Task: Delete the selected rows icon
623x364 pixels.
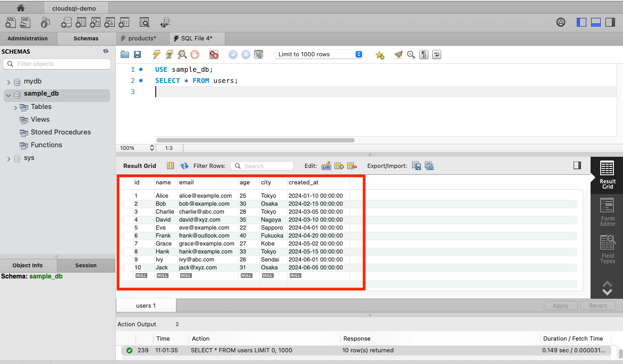Action: 352,166
